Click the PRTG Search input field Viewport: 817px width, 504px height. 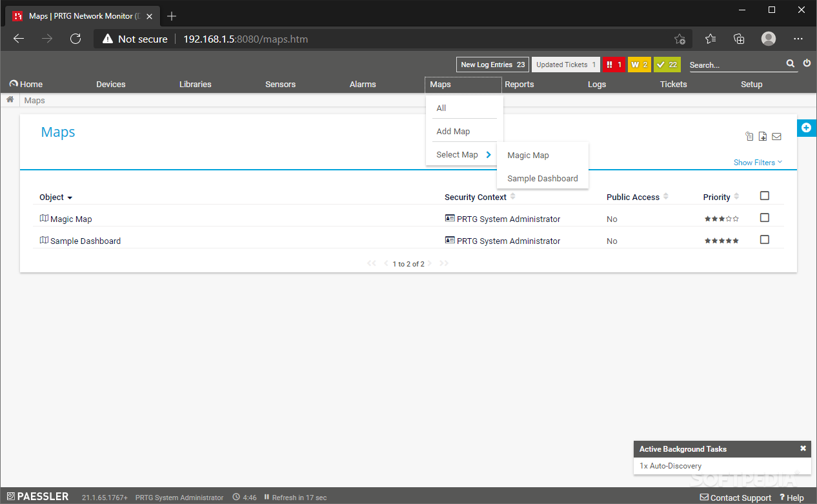736,65
